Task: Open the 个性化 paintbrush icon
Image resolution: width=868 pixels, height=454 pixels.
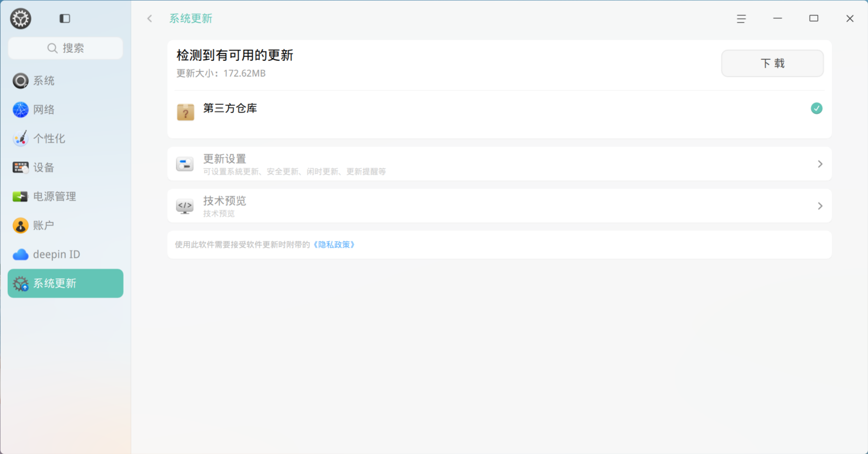Action: [x=20, y=139]
